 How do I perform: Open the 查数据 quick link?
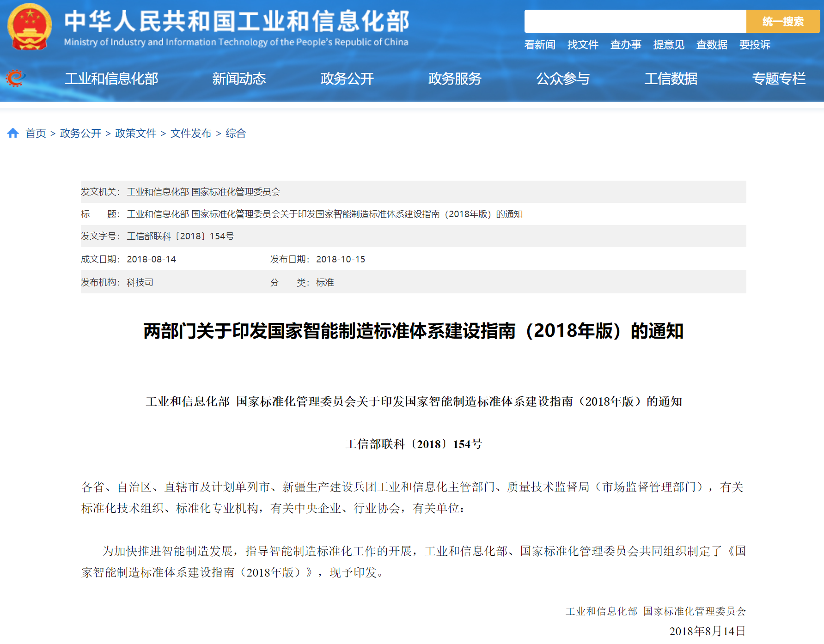pyautogui.click(x=712, y=45)
